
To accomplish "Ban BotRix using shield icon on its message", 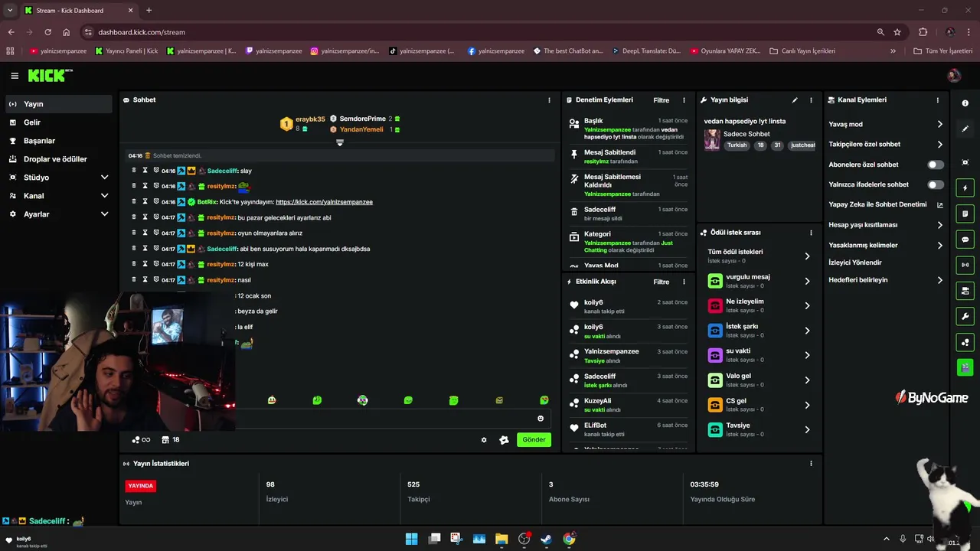I will (x=155, y=202).
